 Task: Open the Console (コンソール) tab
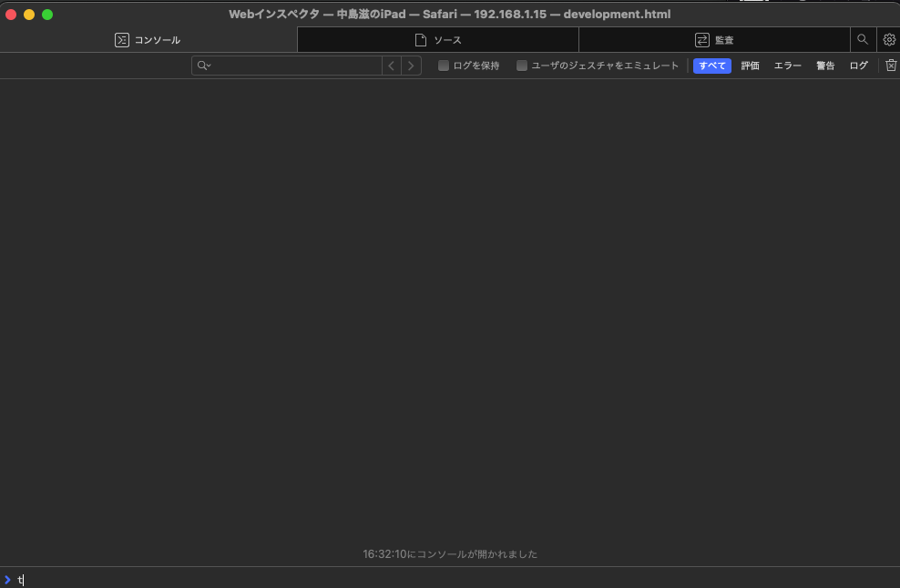click(x=148, y=39)
